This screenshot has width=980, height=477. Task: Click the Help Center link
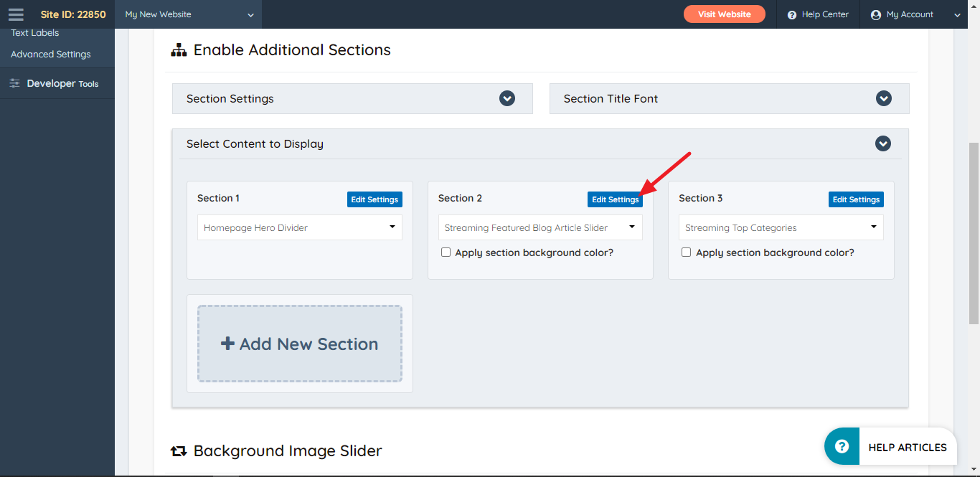818,14
